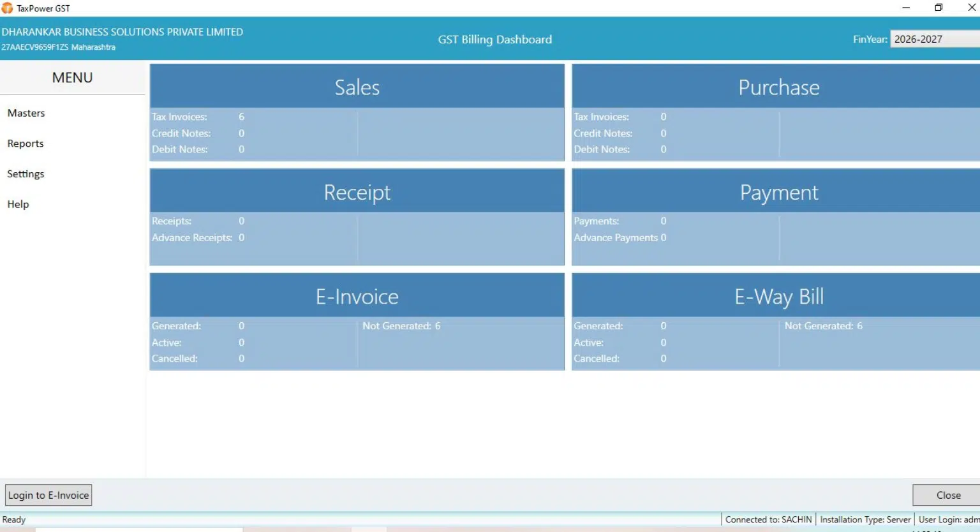Click Installation Type: Server status entry
This screenshot has height=532, width=980.
[x=865, y=519]
